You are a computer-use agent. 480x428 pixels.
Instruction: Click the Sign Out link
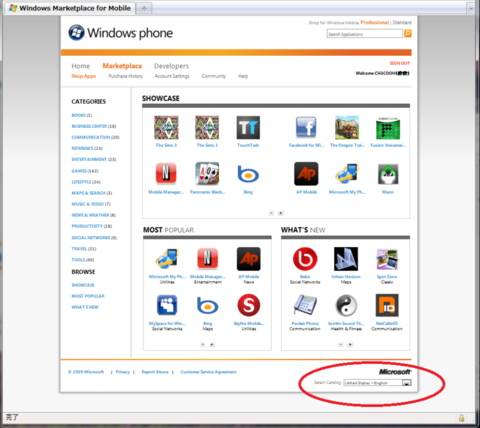(x=400, y=63)
